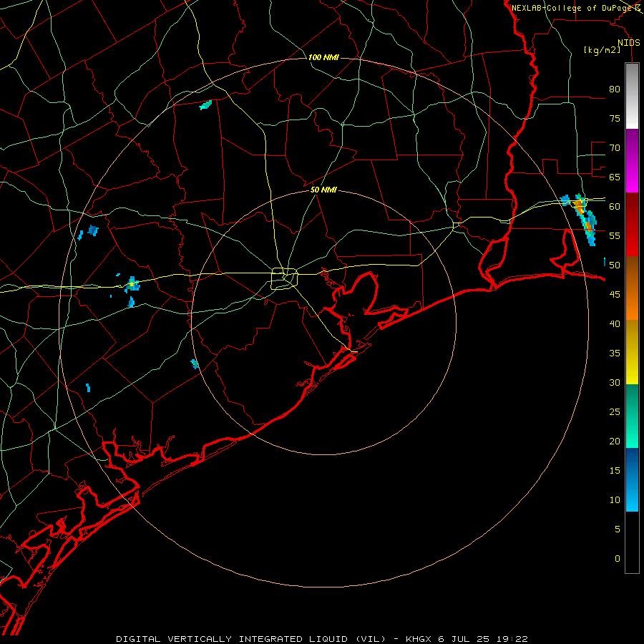Select the blue segment of the color scale
The width and height of the screenshot is (644, 644).
click(632, 479)
